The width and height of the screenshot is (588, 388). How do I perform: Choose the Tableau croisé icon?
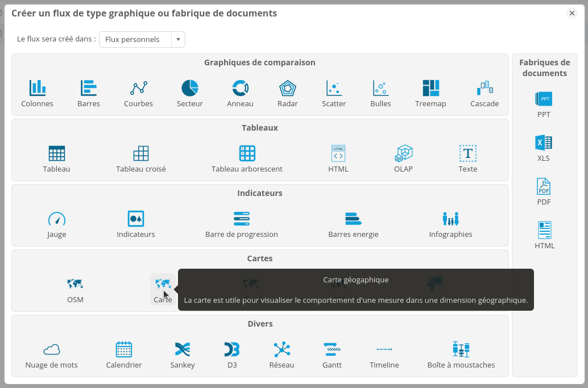pos(141,153)
